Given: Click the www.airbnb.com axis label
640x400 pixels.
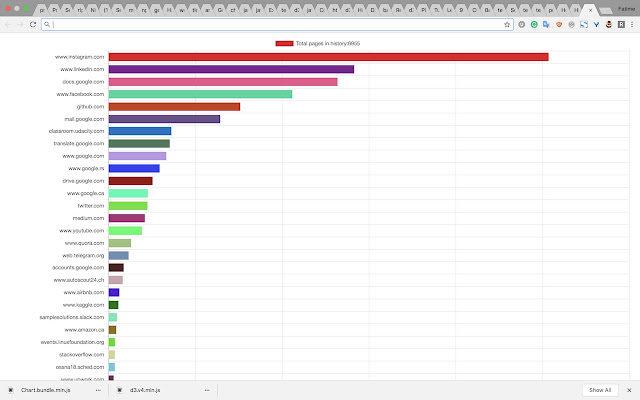Looking at the screenshot, I should pos(84,293).
